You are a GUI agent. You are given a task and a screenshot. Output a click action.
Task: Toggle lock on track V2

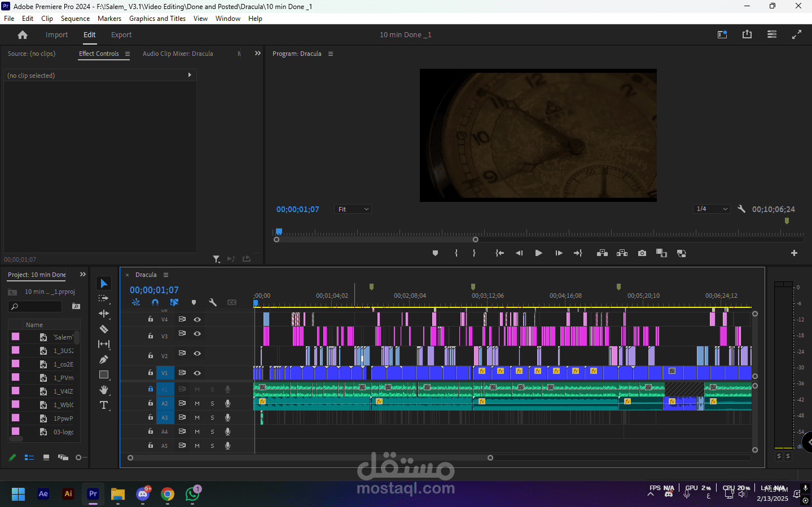tap(151, 355)
